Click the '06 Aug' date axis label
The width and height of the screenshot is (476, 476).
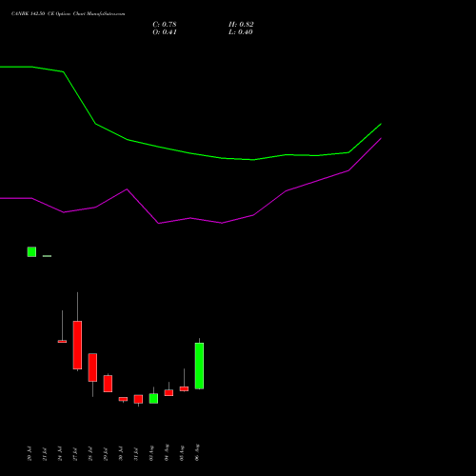(x=197, y=452)
